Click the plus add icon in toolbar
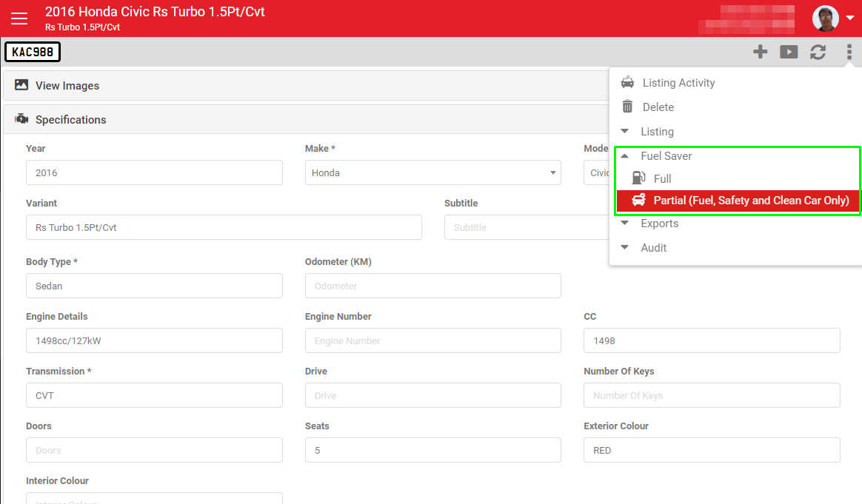 click(761, 52)
